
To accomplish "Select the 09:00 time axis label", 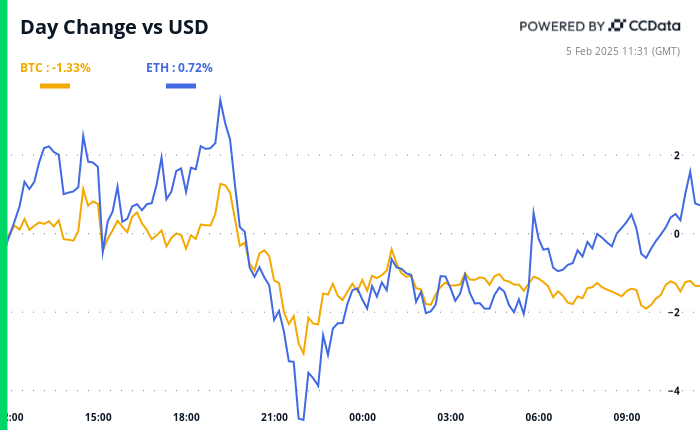I will point(626,417).
